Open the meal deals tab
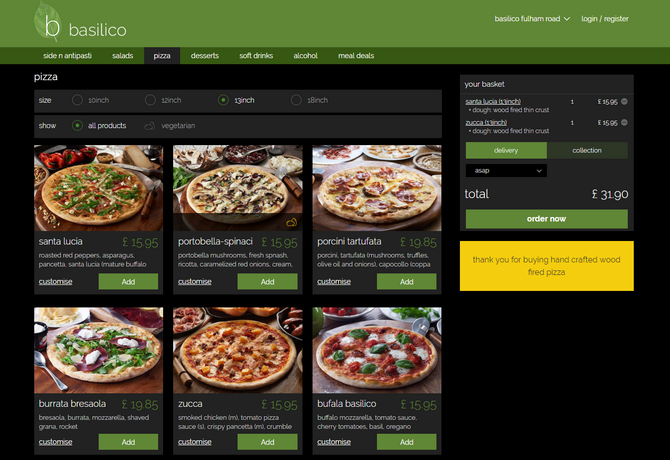The height and width of the screenshot is (460, 670). coord(356,56)
